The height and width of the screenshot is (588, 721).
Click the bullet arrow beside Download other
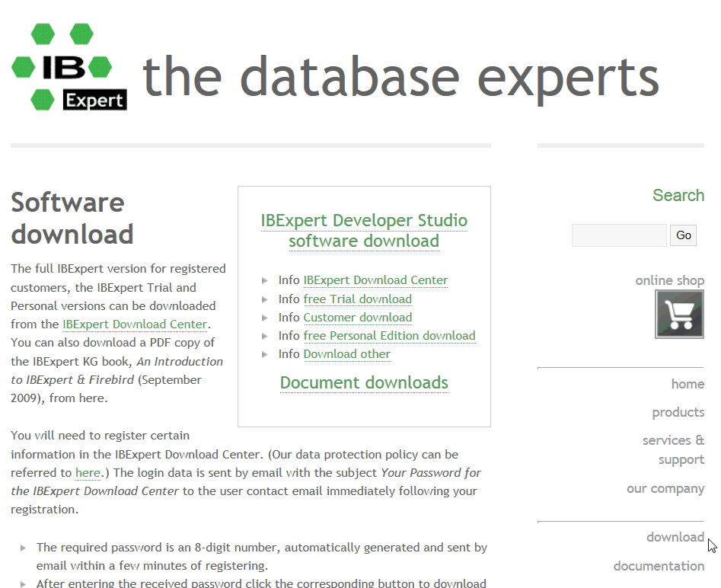pyautogui.click(x=264, y=354)
